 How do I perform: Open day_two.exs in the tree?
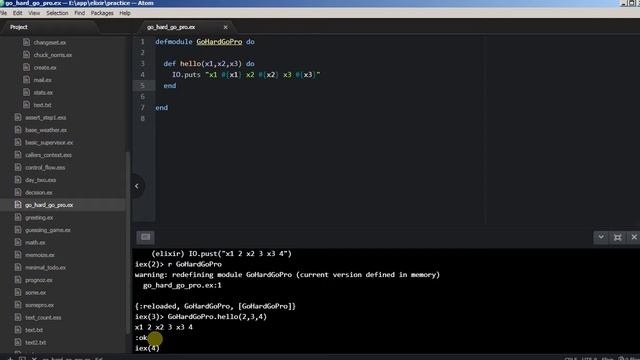click(41, 180)
